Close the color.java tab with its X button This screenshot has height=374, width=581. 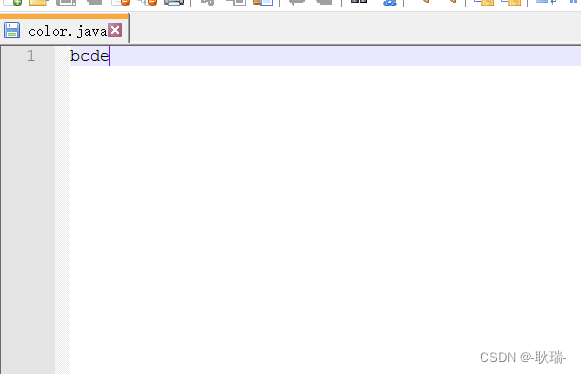click(x=115, y=30)
